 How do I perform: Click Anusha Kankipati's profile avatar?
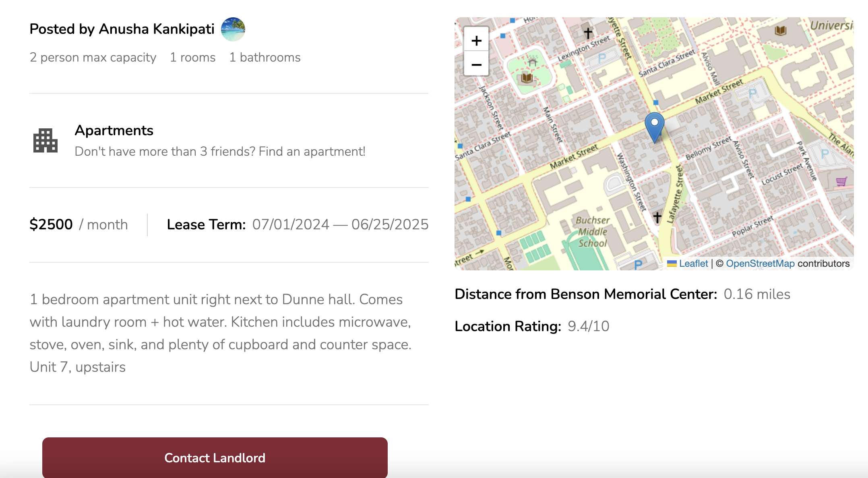[x=233, y=29]
